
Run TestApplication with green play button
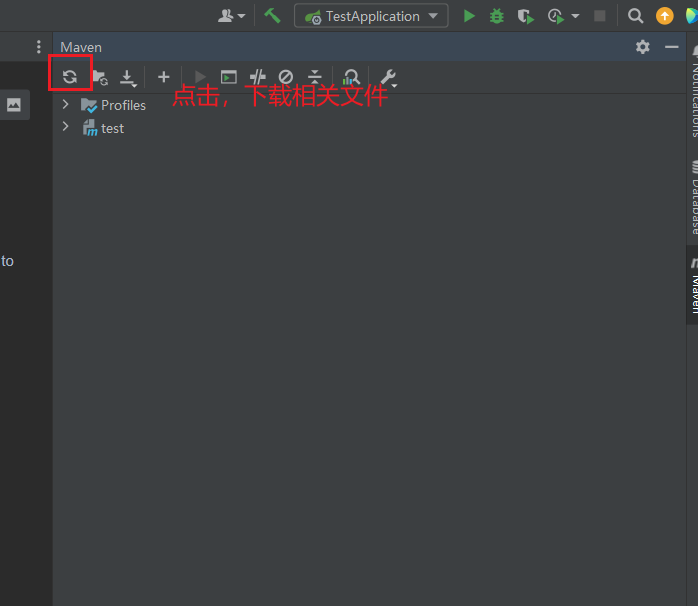click(469, 16)
